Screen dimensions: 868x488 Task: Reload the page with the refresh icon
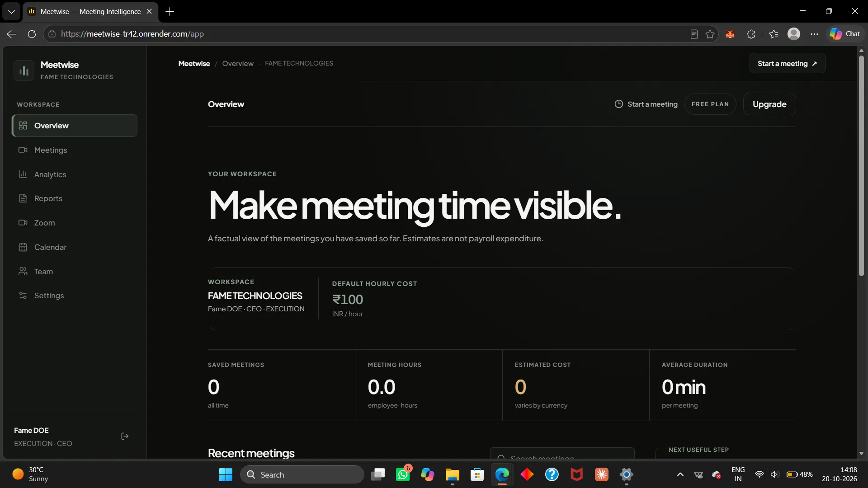[x=32, y=34]
